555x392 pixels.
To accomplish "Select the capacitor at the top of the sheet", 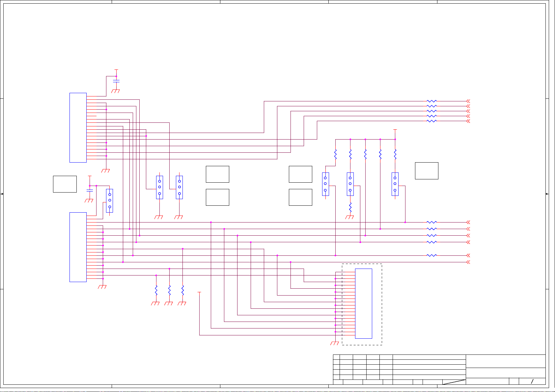I will tap(116, 81).
